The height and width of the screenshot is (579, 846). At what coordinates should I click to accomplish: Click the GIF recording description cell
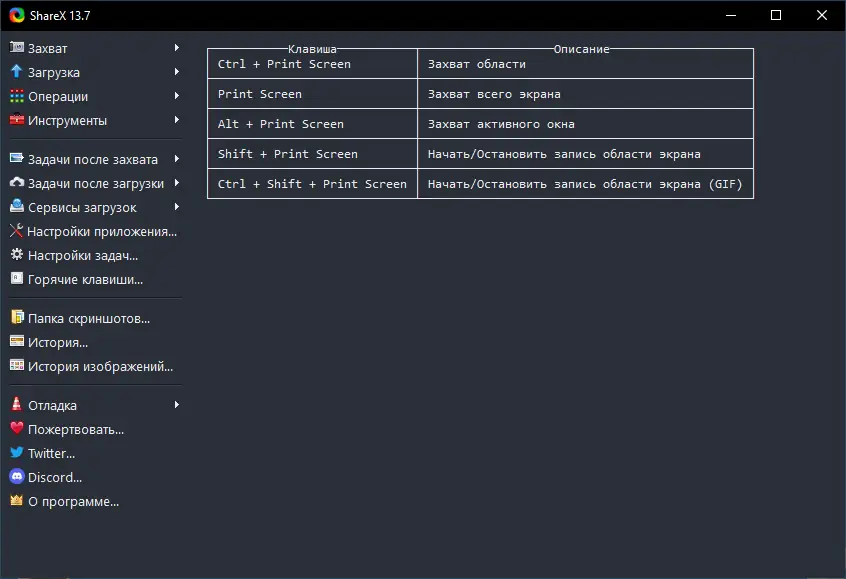pos(585,183)
